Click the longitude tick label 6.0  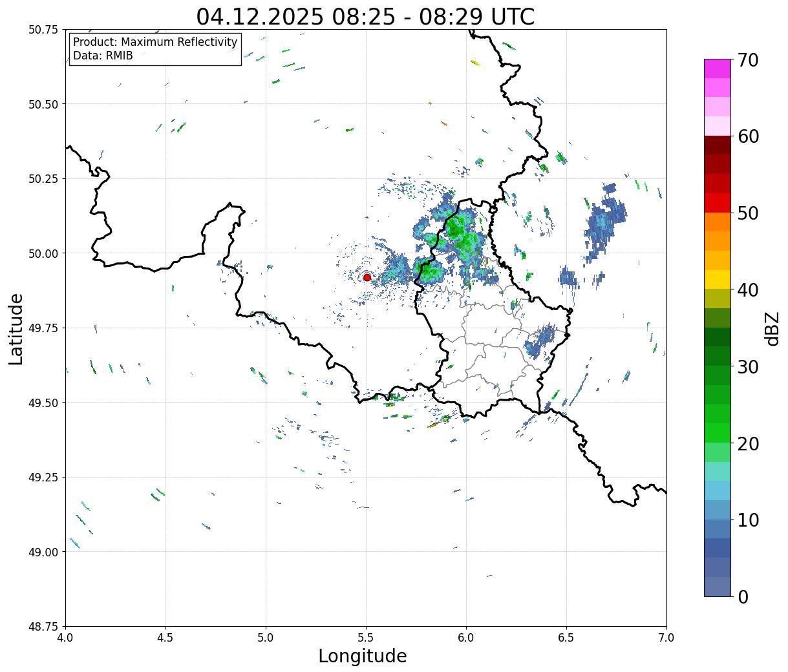[x=466, y=638]
